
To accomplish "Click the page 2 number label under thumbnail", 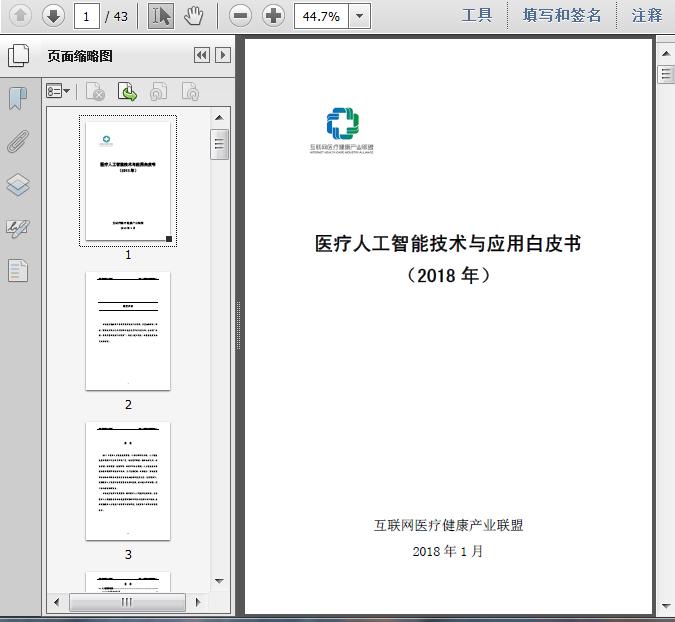I will pyautogui.click(x=128, y=405).
